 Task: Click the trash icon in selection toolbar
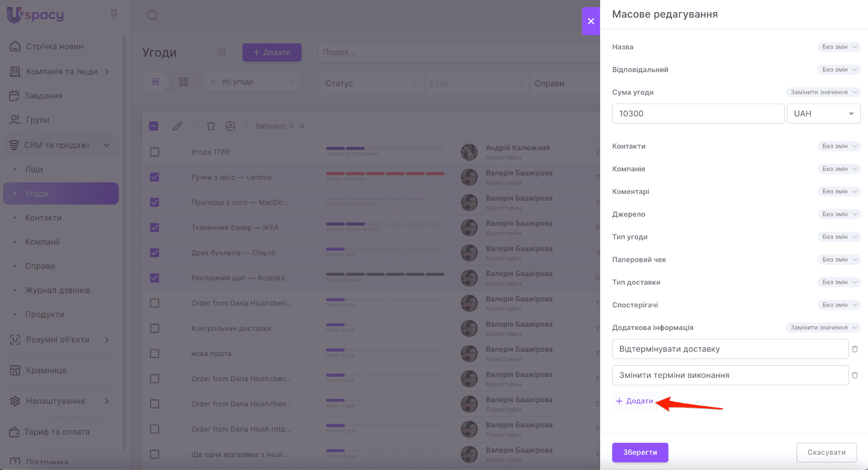pyautogui.click(x=211, y=126)
